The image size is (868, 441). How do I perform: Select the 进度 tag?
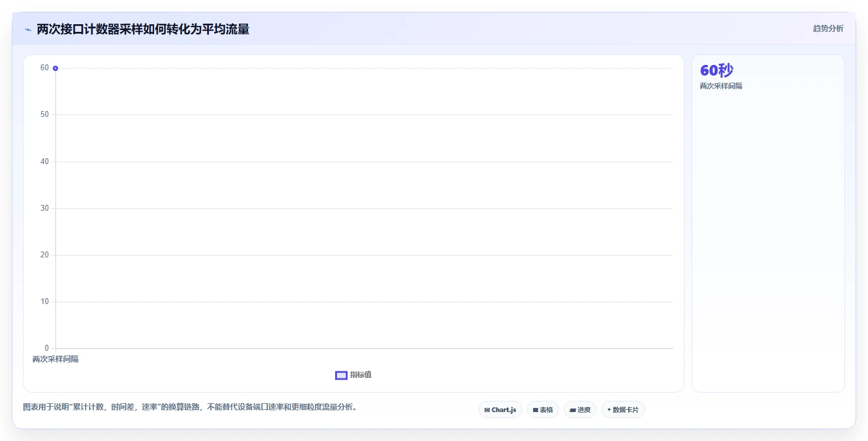click(x=580, y=410)
